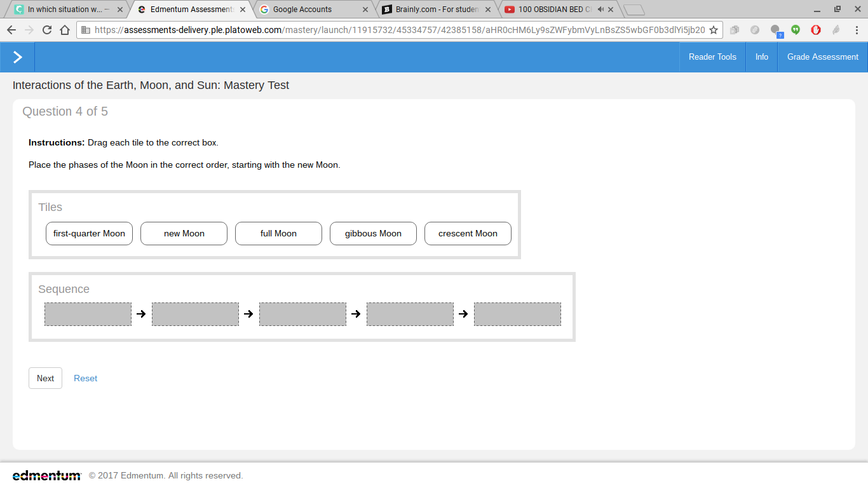The image size is (868, 488).
Task: Switch to Brainly.com tab
Action: [x=437, y=10]
